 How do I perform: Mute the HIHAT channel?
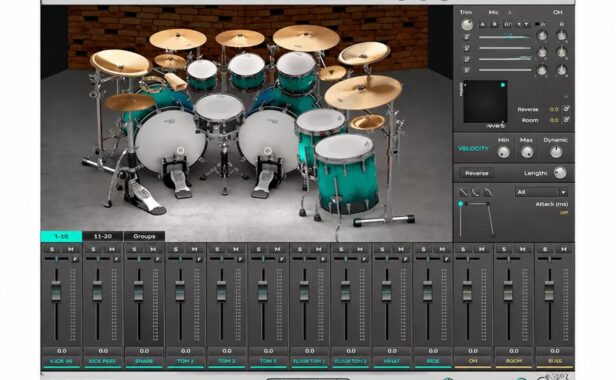401,249
